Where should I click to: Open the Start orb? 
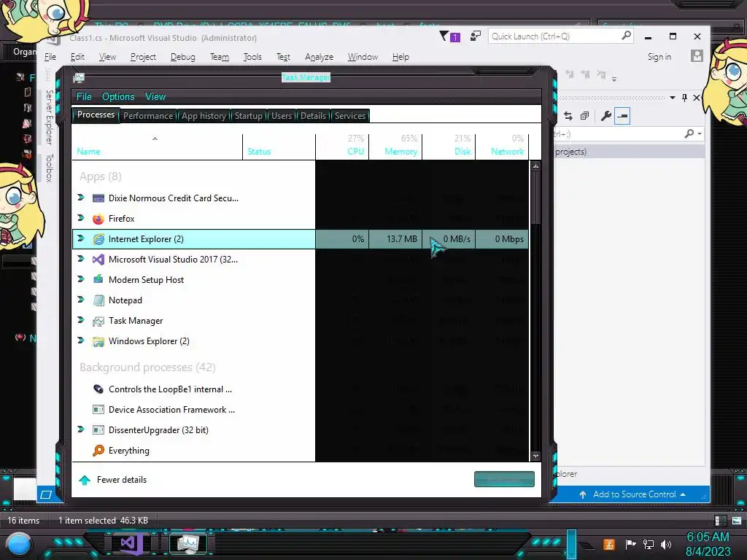tap(20, 545)
